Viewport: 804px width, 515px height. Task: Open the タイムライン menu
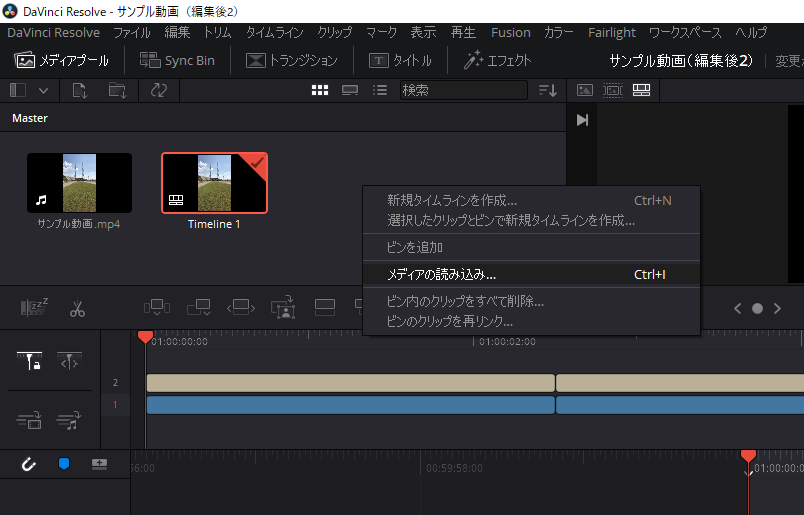click(x=275, y=32)
